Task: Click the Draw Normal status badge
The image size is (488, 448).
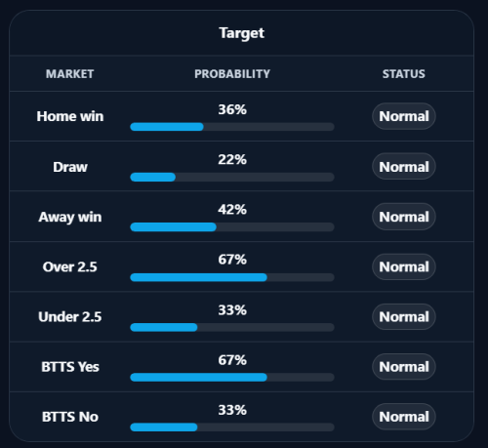Action: point(404,167)
